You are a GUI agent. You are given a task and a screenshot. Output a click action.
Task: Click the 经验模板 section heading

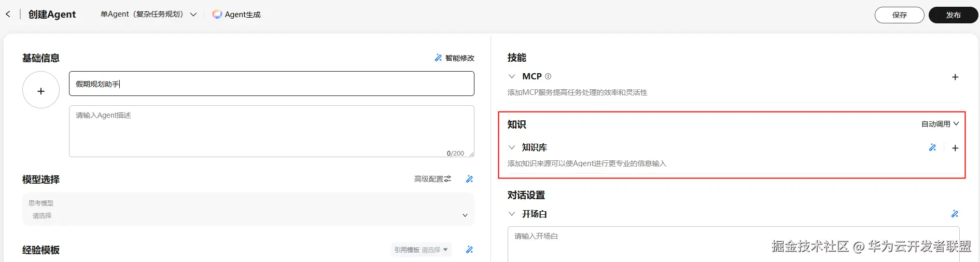41,250
